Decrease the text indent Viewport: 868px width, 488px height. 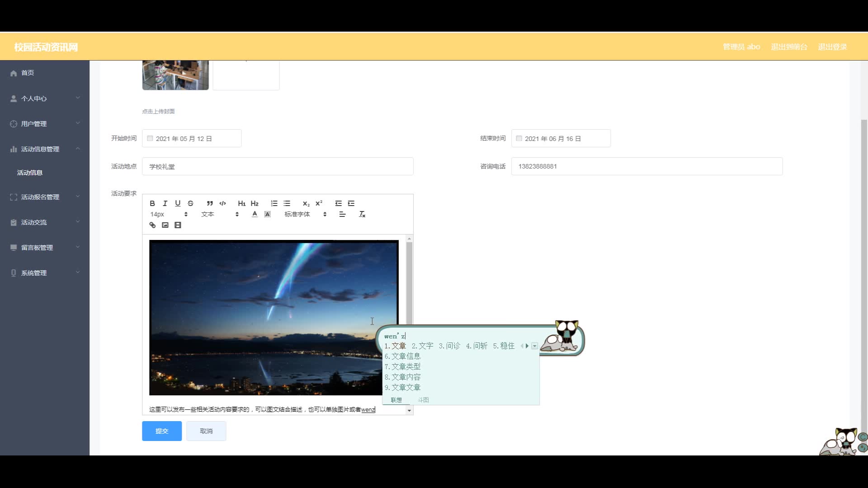point(338,203)
